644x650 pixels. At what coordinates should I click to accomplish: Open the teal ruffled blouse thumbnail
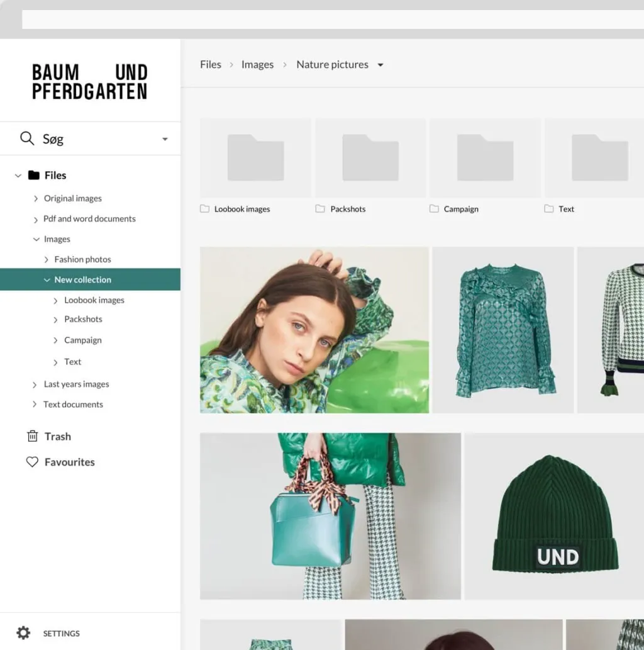502,330
